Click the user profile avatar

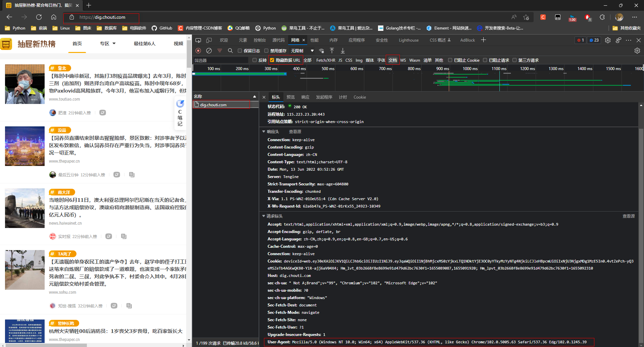coord(619,17)
